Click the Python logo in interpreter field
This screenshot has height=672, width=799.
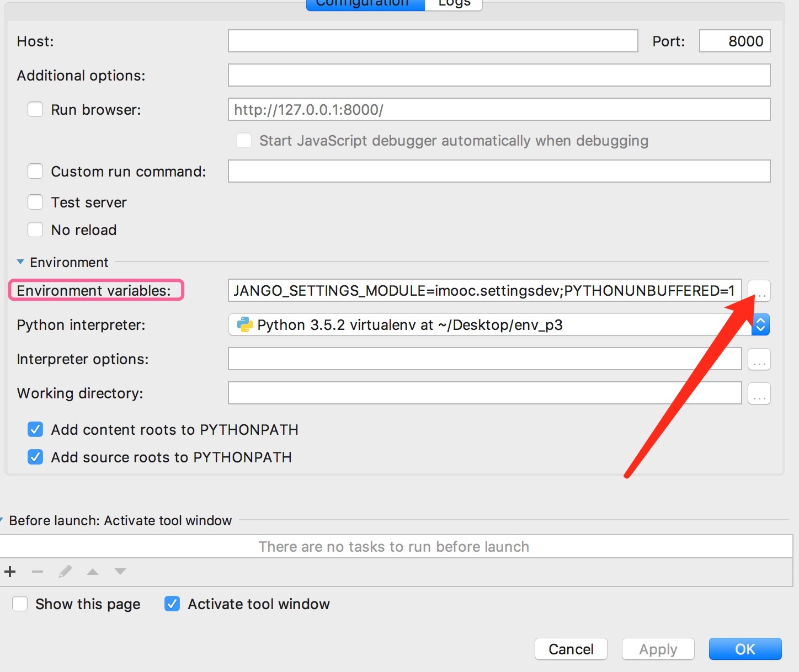[x=244, y=325]
